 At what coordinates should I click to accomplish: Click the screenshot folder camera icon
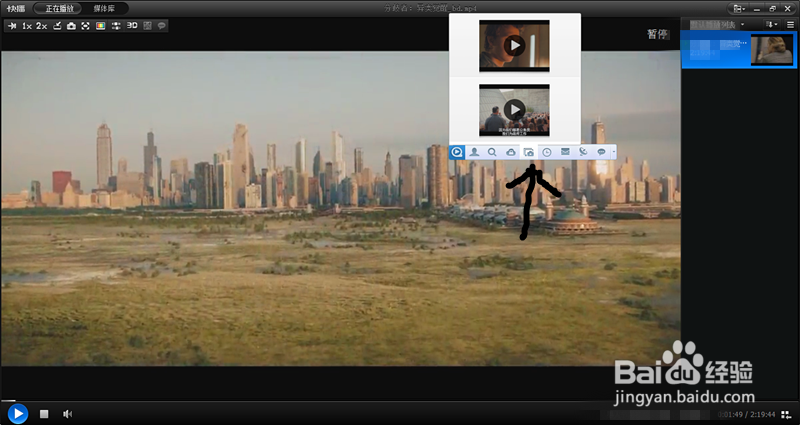(529, 152)
